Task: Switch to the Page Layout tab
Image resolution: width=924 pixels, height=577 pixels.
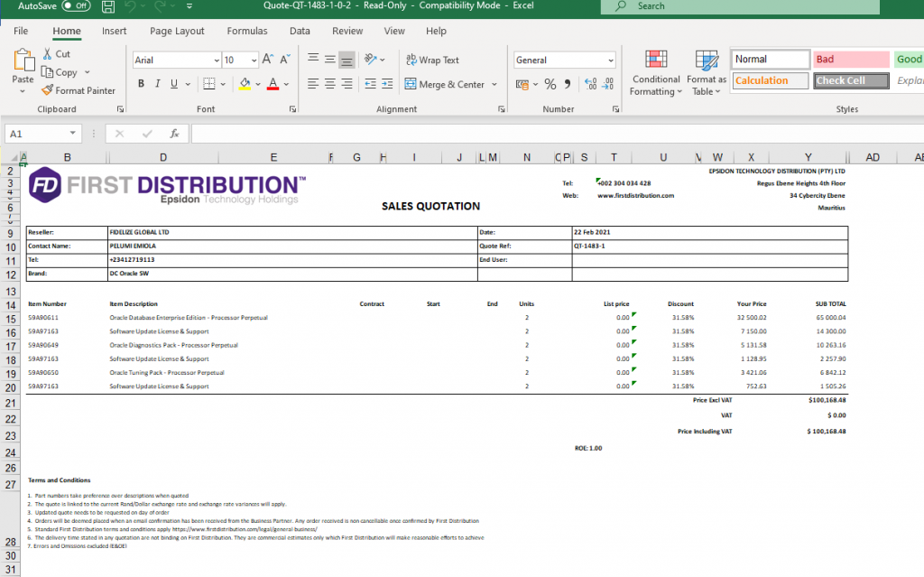Action: 177,31
